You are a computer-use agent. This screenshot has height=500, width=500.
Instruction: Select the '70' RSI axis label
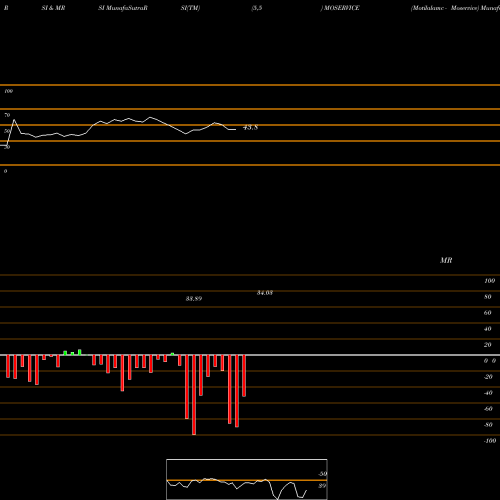tap(7, 115)
